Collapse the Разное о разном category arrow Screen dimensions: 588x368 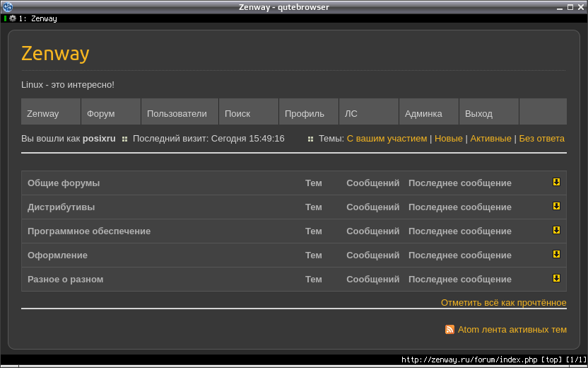click(x=556, y=278)
